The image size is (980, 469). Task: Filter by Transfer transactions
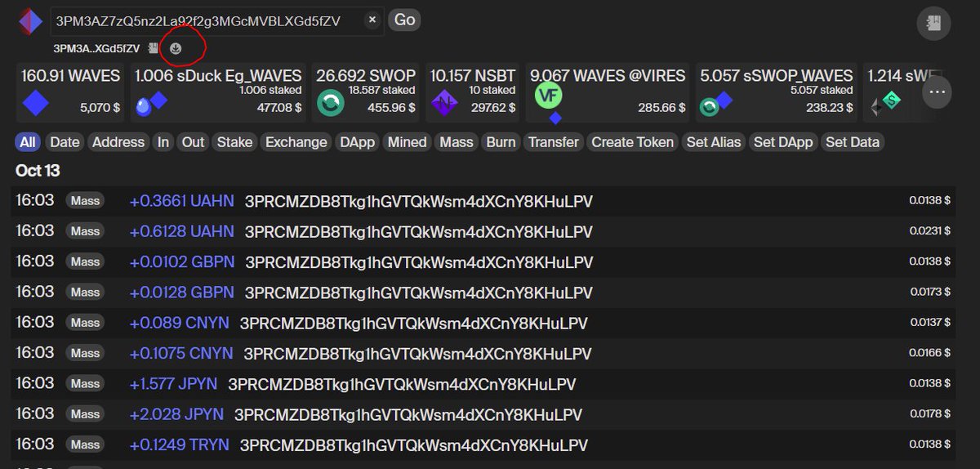point(553,142)
